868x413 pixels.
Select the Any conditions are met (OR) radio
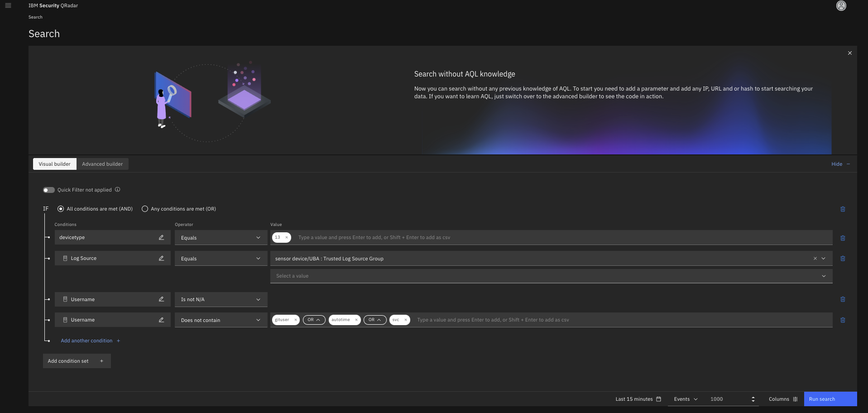pyautogui.click(x=145, y=209)
